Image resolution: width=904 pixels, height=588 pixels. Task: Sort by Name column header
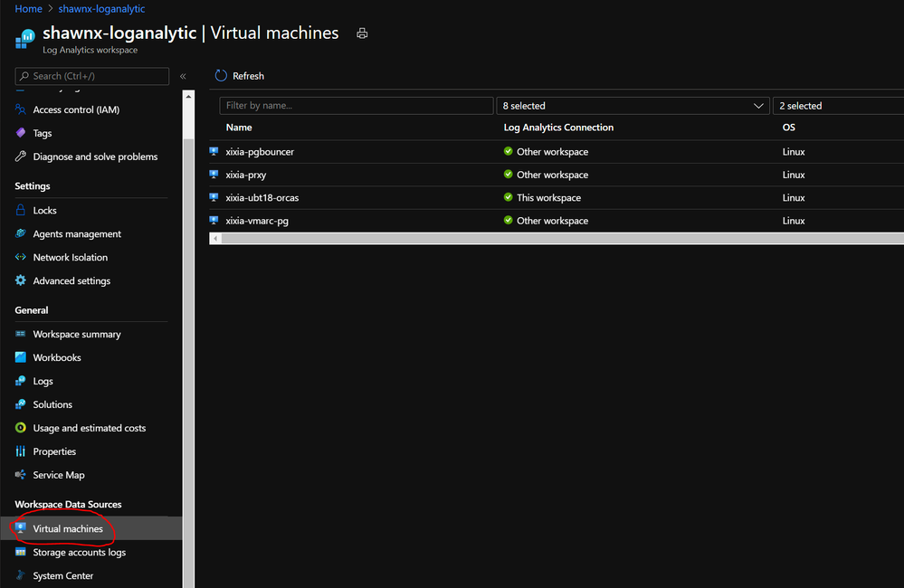tap(239, 128)
